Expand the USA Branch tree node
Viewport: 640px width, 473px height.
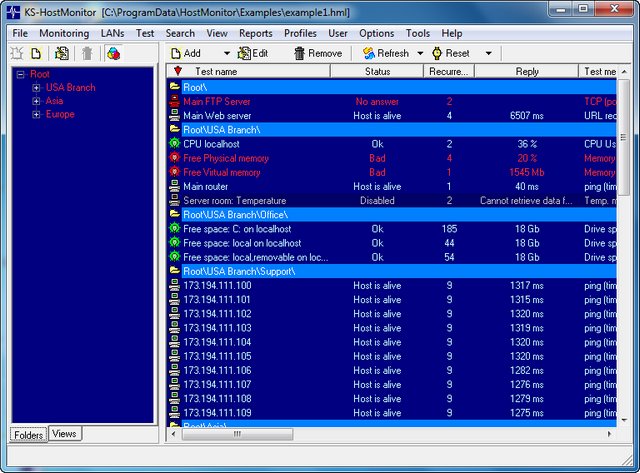[36, 88]
